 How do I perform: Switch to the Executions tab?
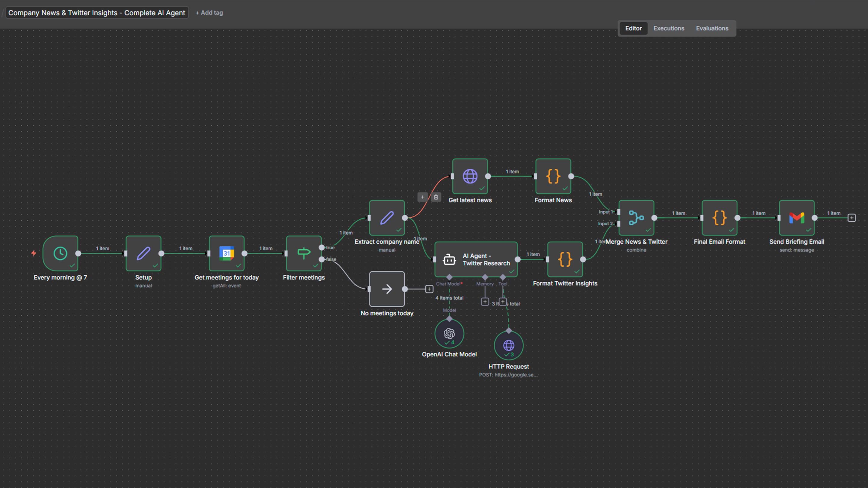(668, 28)
